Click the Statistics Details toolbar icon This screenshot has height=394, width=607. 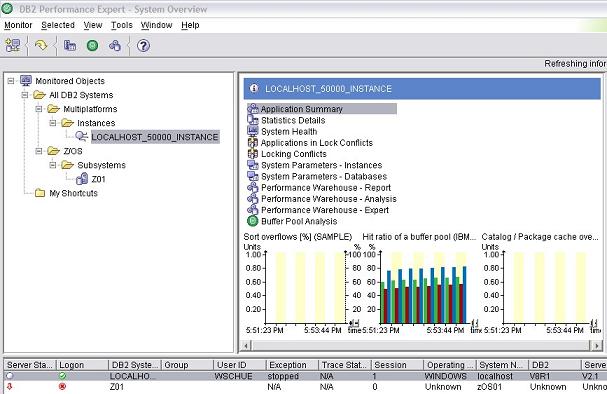[70, 46]
